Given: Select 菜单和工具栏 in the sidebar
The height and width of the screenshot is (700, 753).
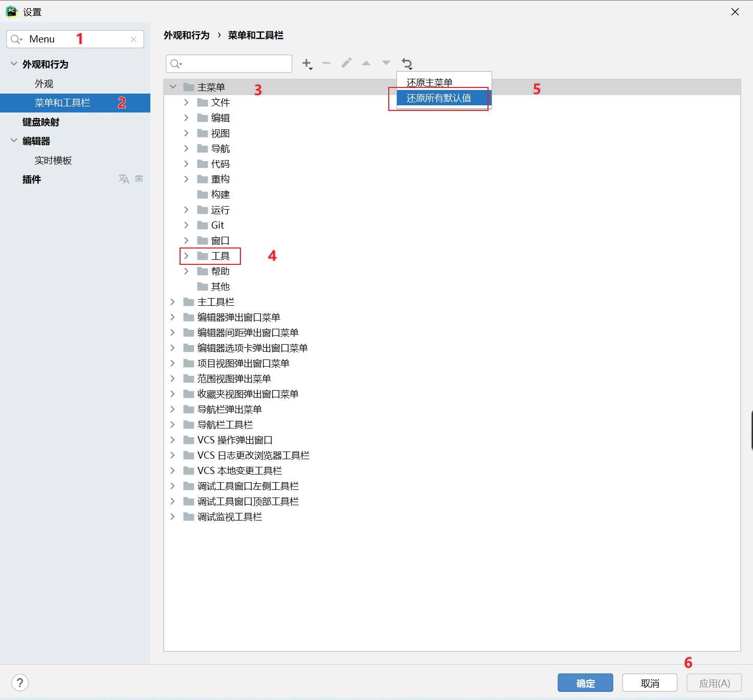Looking at the screenshot, I should (75, 103).
